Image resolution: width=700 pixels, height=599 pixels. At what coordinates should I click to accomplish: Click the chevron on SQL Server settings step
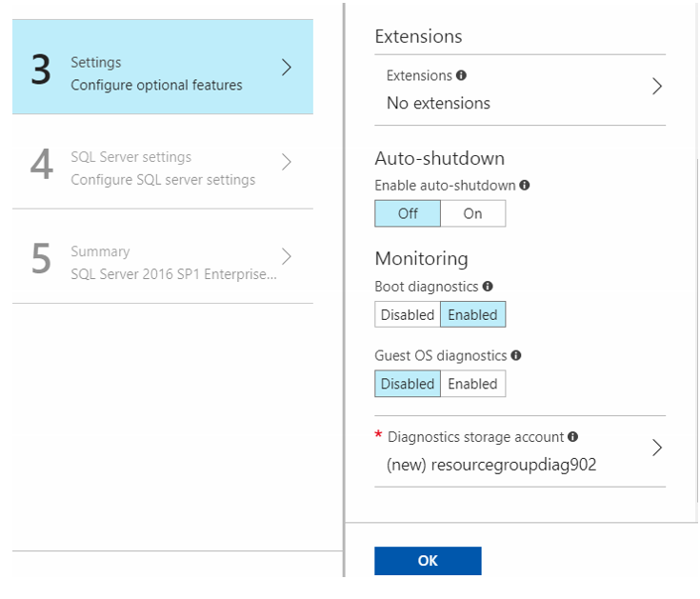pyautogui.click(x=287, y=162)
